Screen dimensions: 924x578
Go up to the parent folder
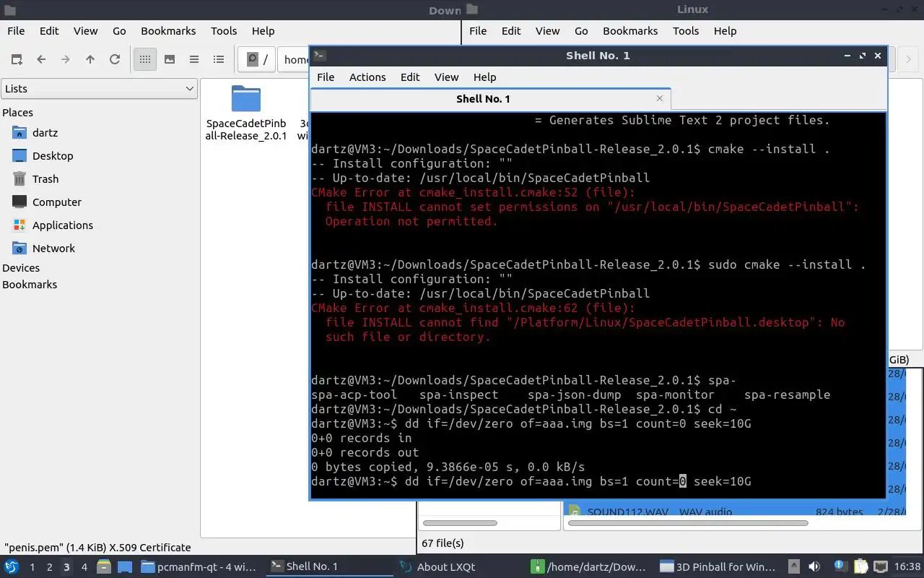tap(90, 59)
